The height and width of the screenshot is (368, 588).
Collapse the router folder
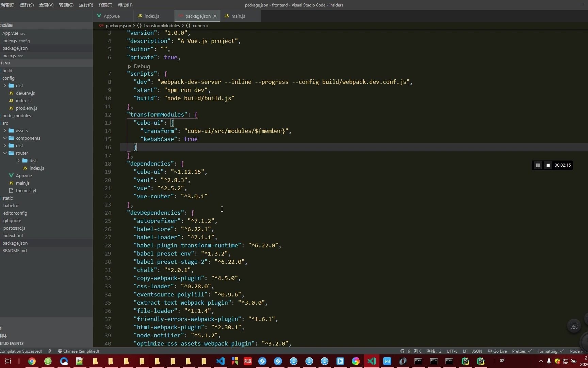[5, 153]
